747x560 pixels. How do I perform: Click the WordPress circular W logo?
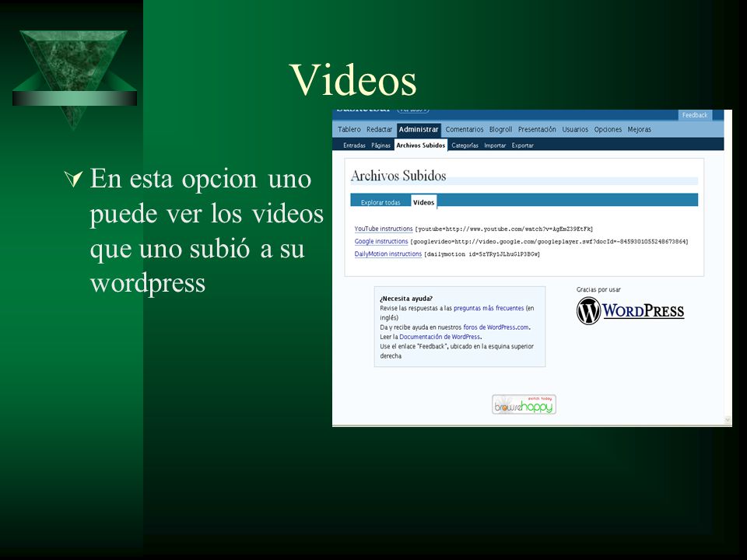point(588,311)
